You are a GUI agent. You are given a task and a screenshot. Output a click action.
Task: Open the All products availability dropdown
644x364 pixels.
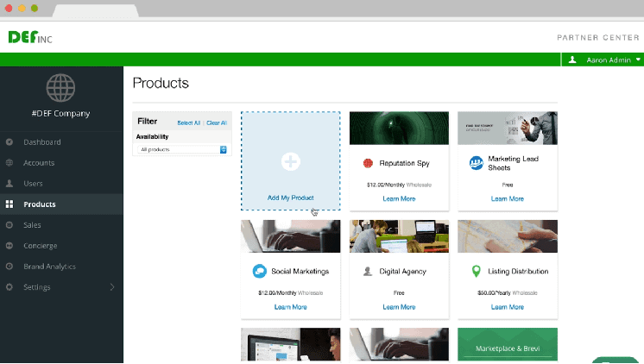182,149
